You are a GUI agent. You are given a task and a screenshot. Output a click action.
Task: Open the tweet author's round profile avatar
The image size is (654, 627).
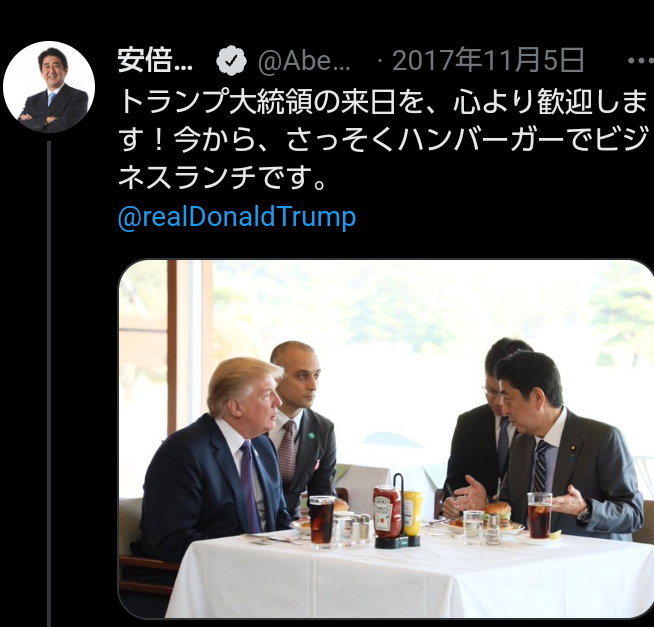[49, 87]
